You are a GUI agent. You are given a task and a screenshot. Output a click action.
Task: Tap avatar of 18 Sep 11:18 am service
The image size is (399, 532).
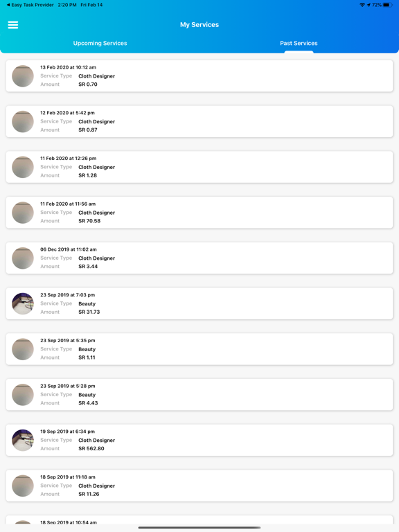(x=23, y=486)
